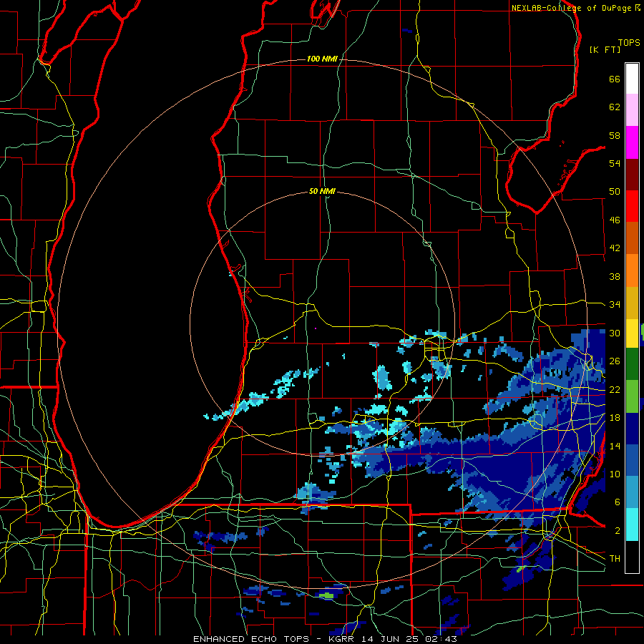Image resolution: width=644 pixels, height=644 pixels.
Task: Click the 6 legend value
Action: [x=617, y=502]
